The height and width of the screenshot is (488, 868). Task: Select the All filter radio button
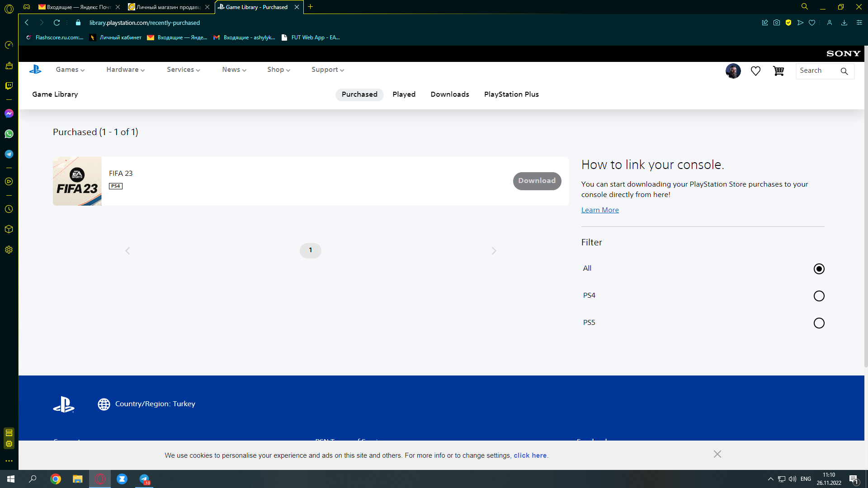[x=819, y=269]
